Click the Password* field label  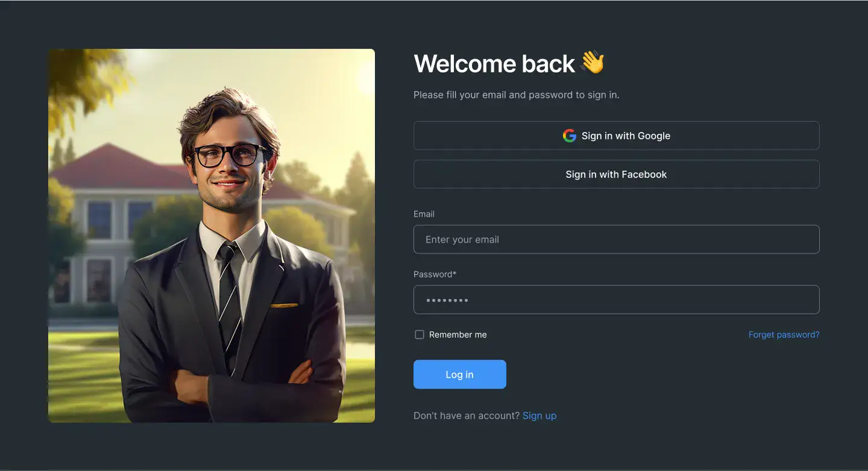click(435, 274)
